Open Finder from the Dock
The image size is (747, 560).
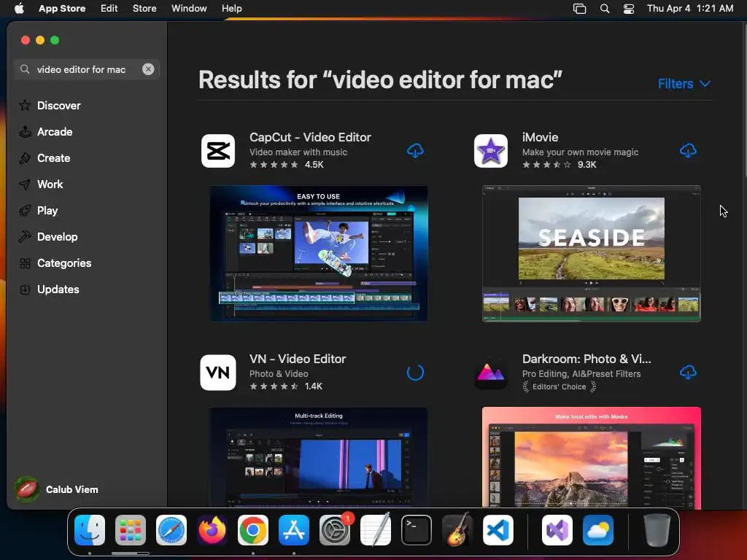(90, 529)
